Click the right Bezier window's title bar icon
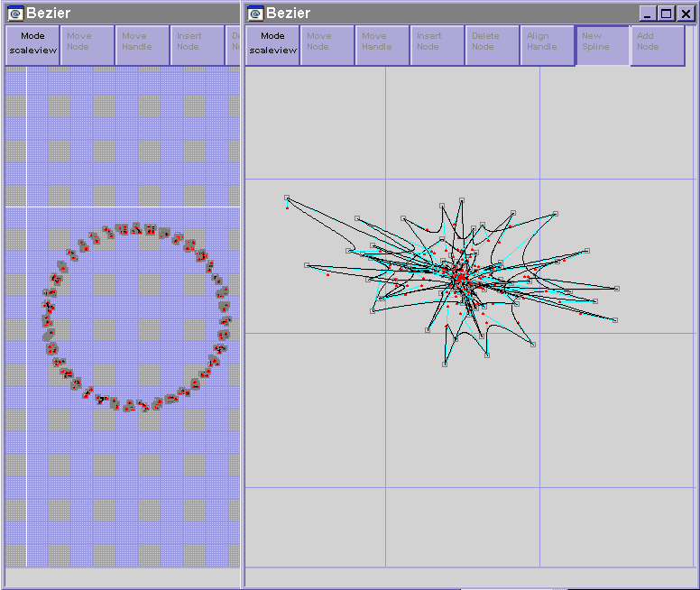700x590 pixels. 255,14
